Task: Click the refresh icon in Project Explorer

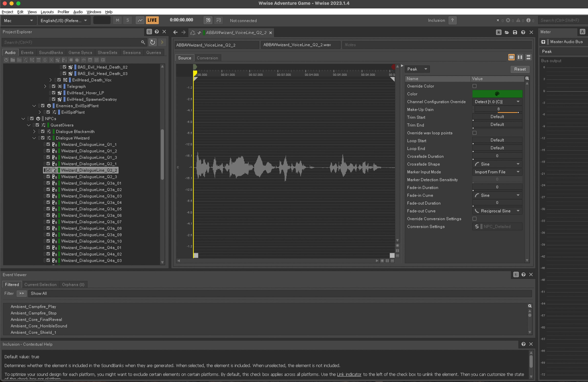Action: [153, 42]
